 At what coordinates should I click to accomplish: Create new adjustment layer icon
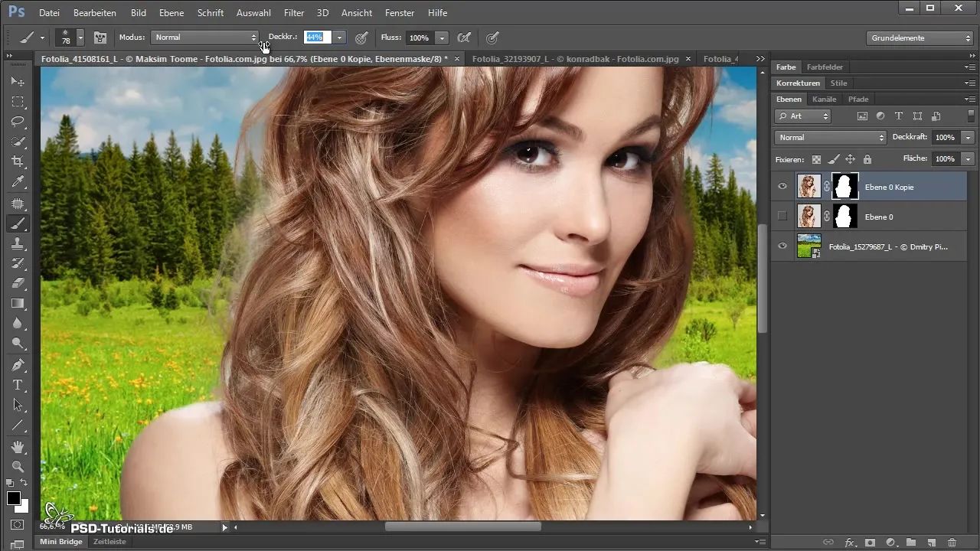point(890,542)
